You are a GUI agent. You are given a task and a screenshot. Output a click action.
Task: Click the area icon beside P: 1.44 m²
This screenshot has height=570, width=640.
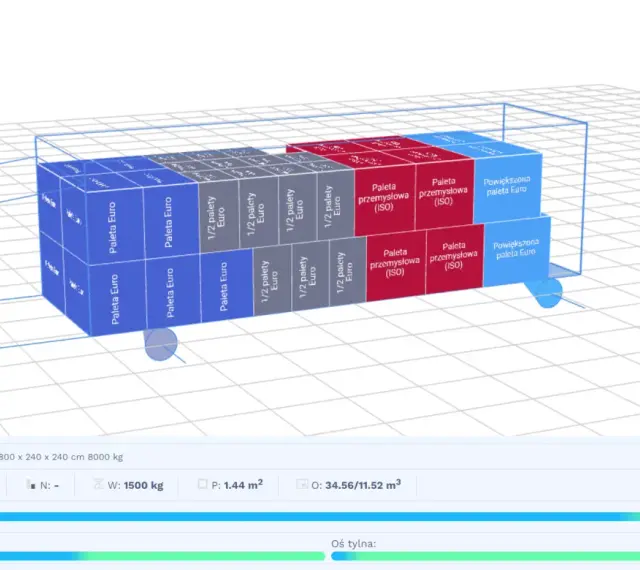[x=202, y=484]
